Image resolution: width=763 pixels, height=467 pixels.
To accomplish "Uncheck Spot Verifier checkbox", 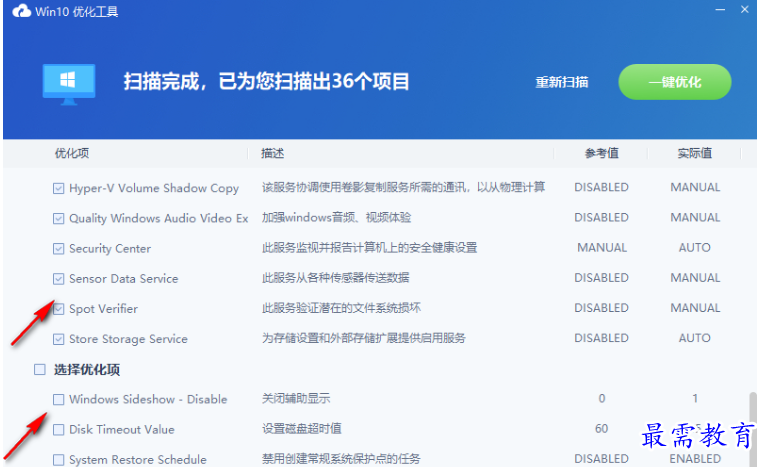I will tap(58, 309).
